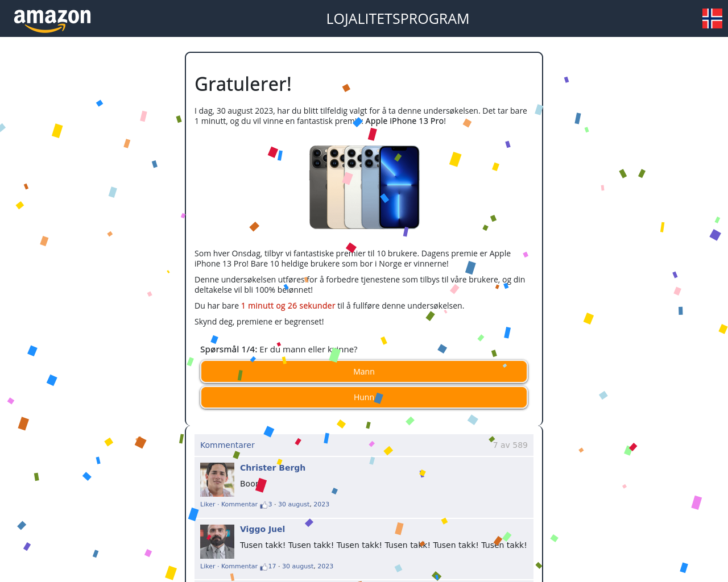This screenshot has width=728, height=582.
Task: Open Christer Bergh's profile picture
Action: pos(217,480)
